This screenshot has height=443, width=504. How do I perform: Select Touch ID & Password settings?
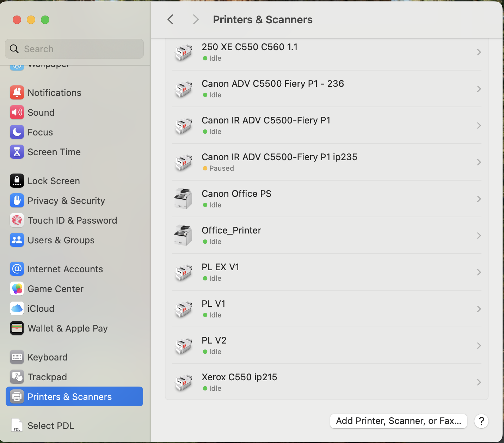point(72,220)
